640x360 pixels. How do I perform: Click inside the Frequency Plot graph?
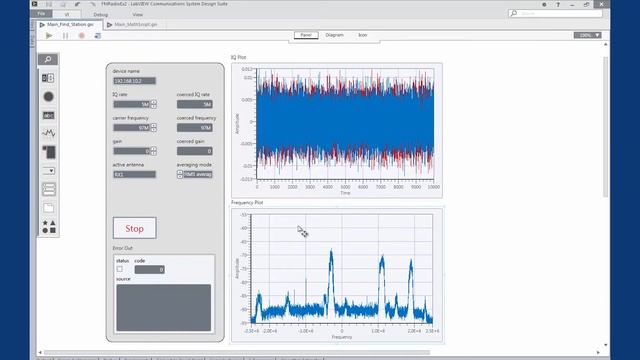pyautogui.click(x=342, y=269)
